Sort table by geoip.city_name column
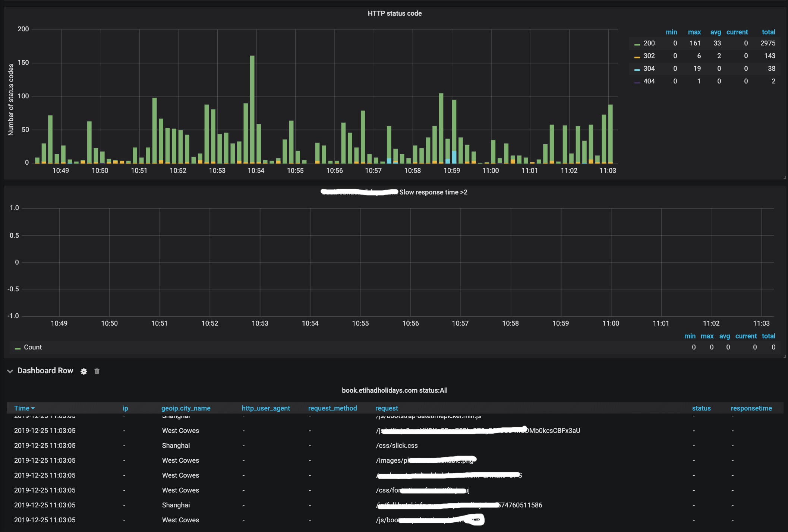This screenshot has height=532, width=788. 186,408
